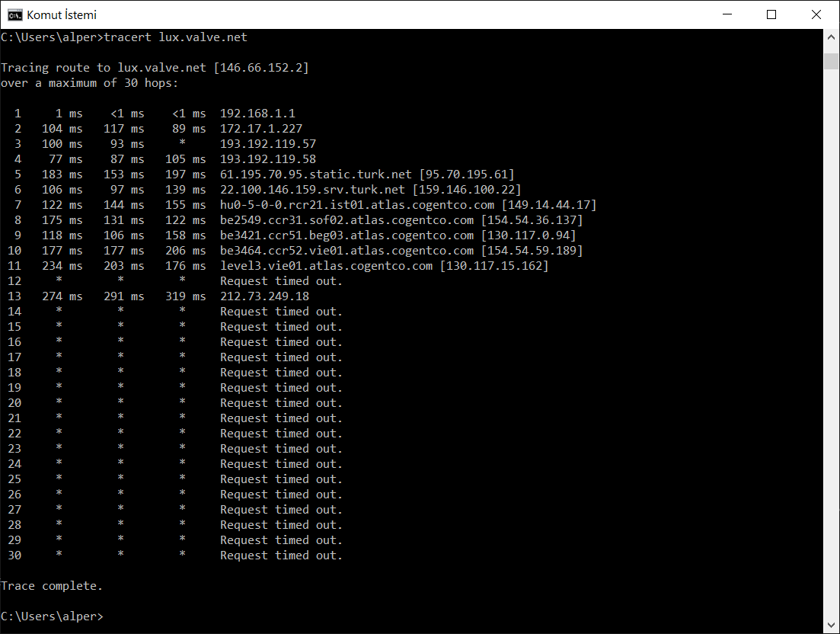Click hop 13 address 212.73.249.18

click(x=265, y=296)
